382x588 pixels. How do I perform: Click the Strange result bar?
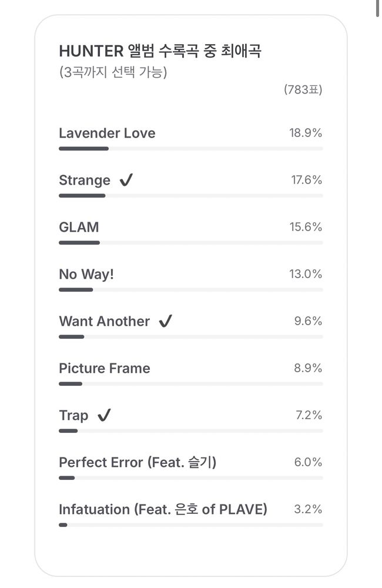tap(191, 196)
